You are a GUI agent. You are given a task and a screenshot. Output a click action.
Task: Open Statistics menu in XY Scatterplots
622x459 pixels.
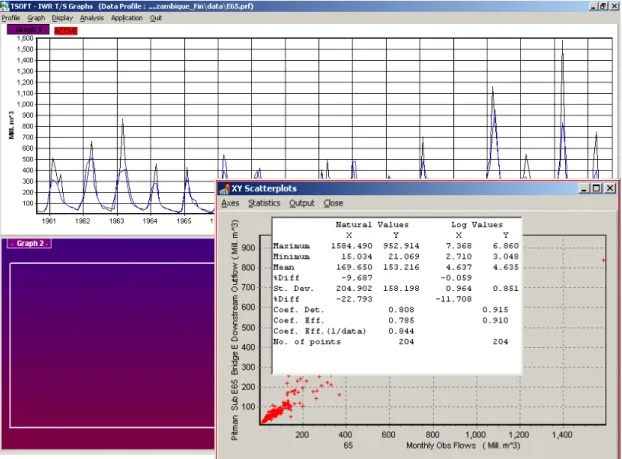coord(264,203)
